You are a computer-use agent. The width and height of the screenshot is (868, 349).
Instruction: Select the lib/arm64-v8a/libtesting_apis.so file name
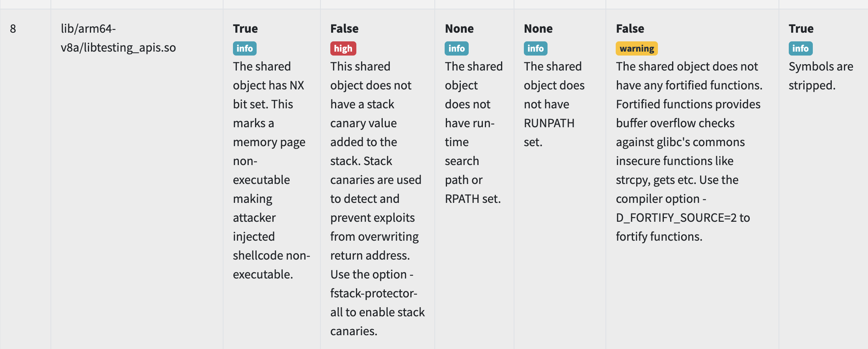tap(118, 38)
